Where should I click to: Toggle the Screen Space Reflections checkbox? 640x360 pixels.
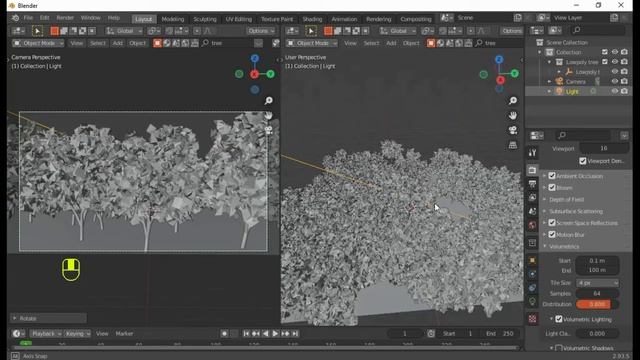[x=552, y=223]
